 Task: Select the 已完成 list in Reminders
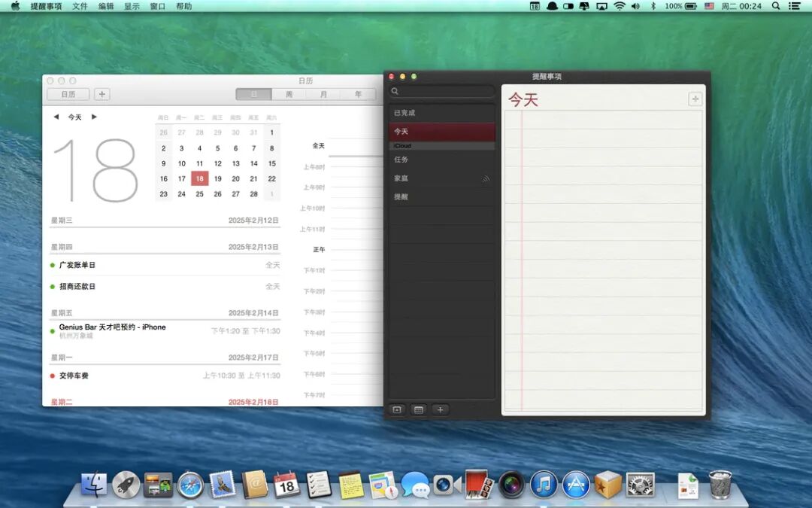click(442, 112)
